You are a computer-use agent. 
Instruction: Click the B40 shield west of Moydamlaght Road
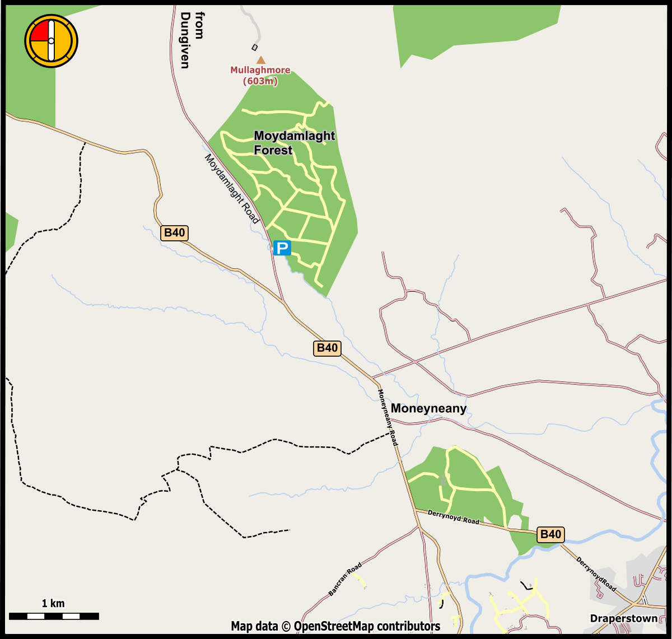(174, 233)
